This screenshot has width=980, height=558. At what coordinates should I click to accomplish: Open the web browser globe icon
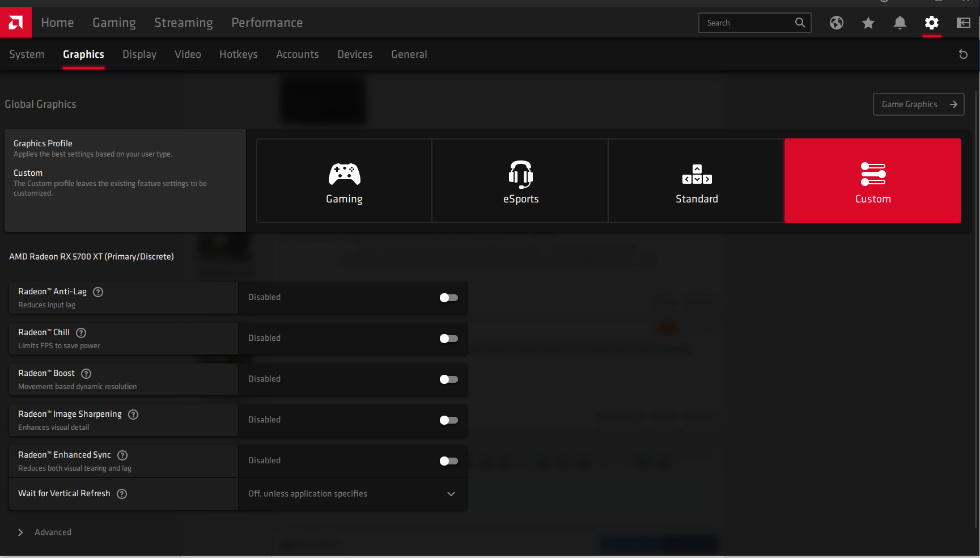click(837, 23)
